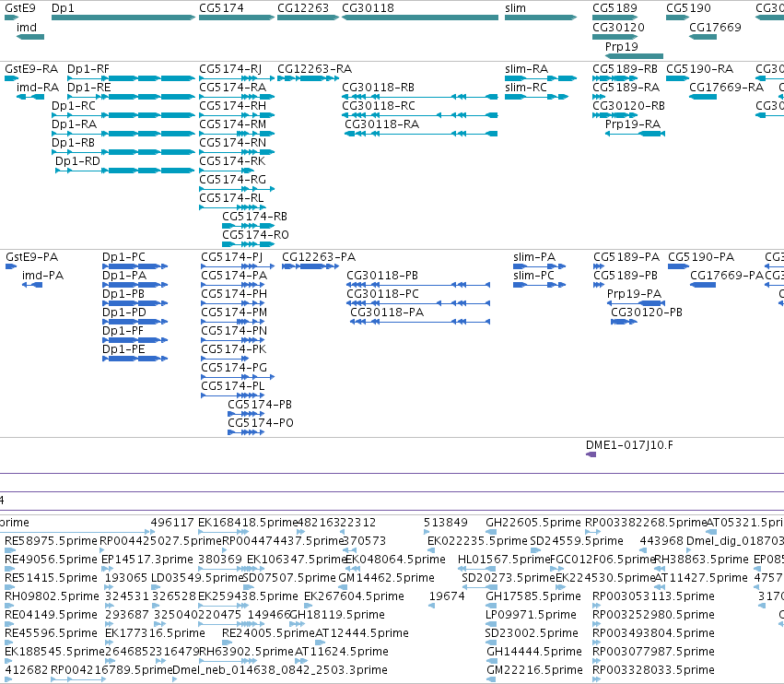Image resolution: width=784 pixels, height=684 pixels.
Task: Click the imd-PA protein label
Action: (43, 276)
